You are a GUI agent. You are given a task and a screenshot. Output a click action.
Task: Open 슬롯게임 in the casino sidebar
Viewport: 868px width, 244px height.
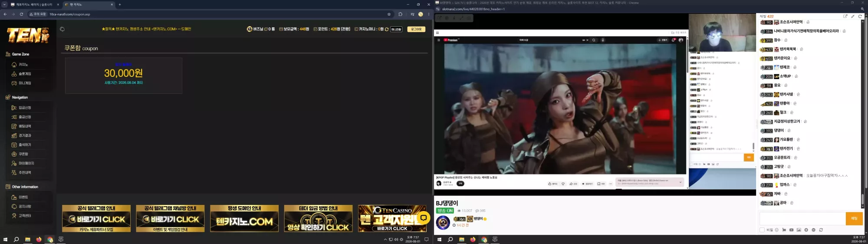point(25,74)
